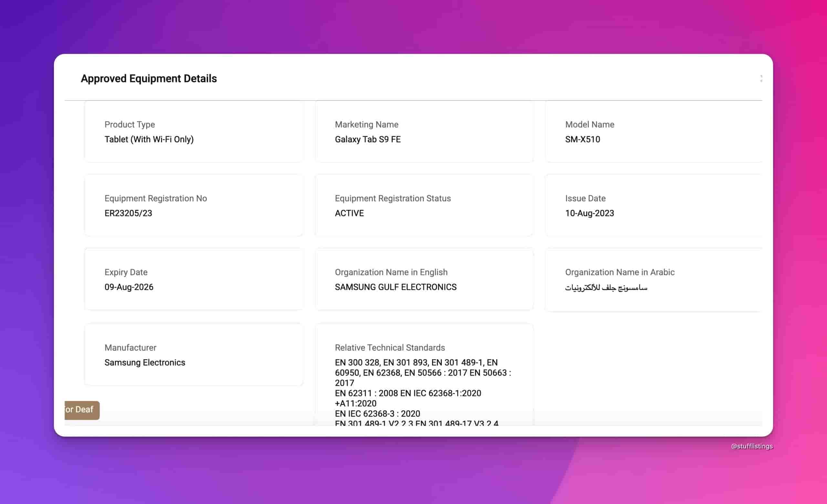This screenshot has width=827, height=504.
Task: Click the expiry date 09-Aug-2026
Action: pyautogui.click(x=129, y=287)
